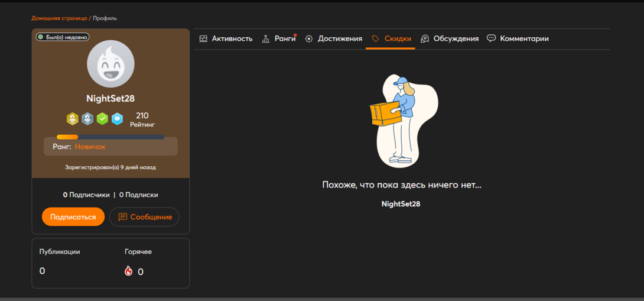644x301 pixels.
Task: Click the flame icon under Горячее
Action: (x=129, y=271)
